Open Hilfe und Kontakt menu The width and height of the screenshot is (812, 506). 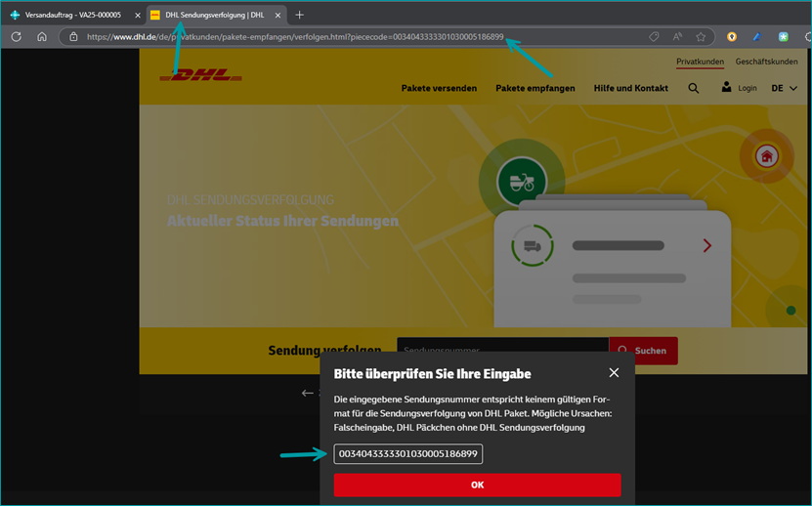(630, 88)
